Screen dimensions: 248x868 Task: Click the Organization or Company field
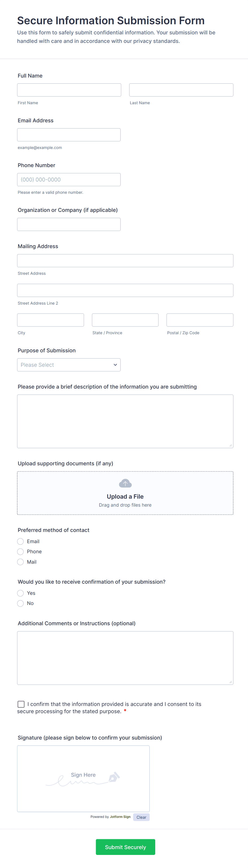click(x=69, y=224)
